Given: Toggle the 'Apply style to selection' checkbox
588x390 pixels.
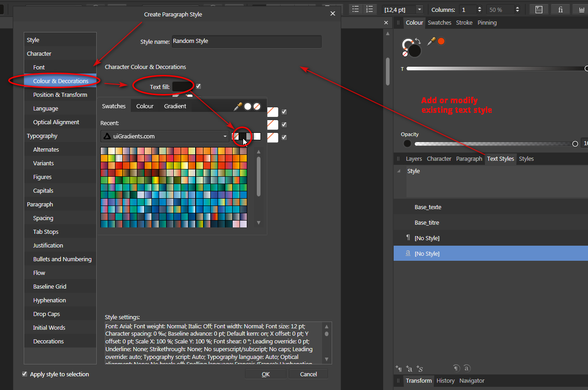Looking at the screenshot, I should (x=24, y=374).
